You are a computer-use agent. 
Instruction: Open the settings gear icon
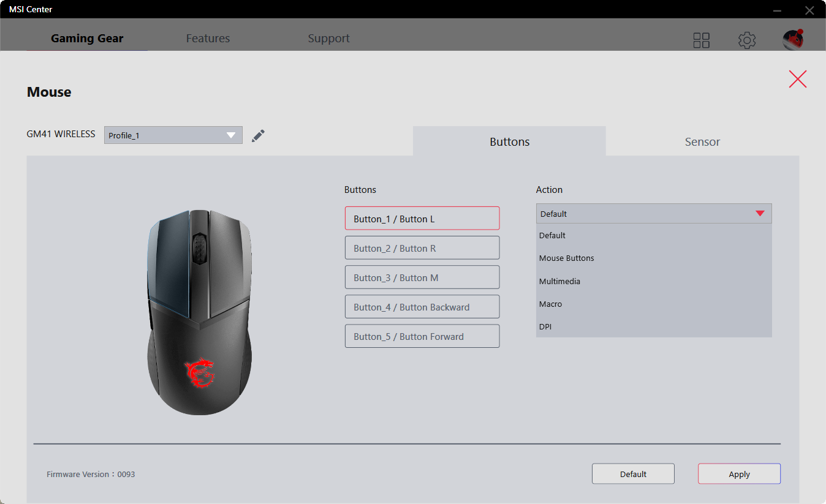[747, 40]
